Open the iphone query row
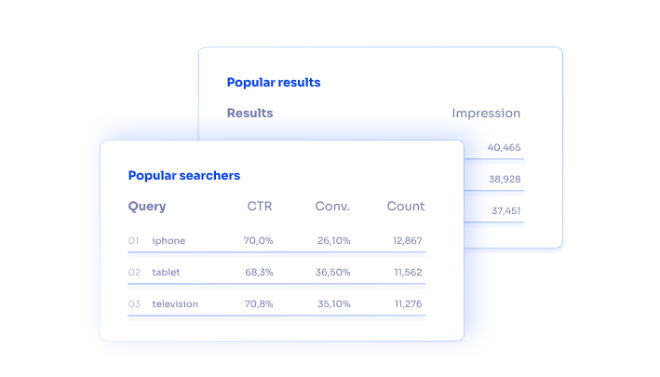 tap(277, 241)
